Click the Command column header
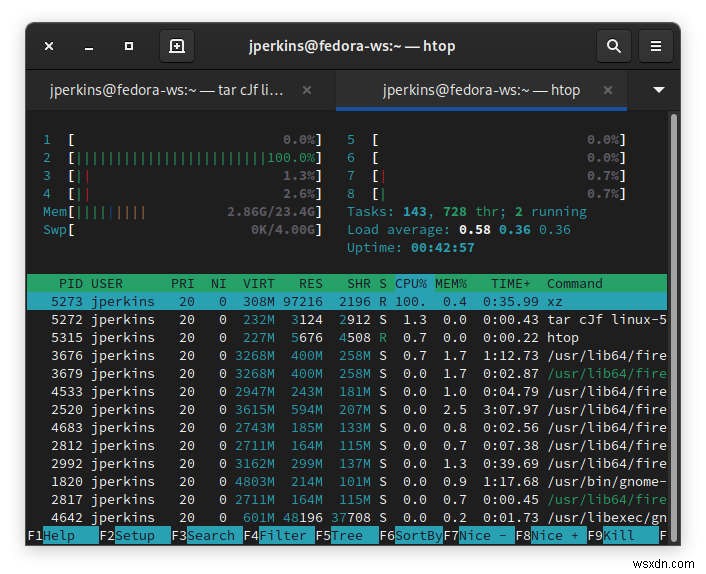The width and height of the screenshot is (706, 574). tap(575, 284)
